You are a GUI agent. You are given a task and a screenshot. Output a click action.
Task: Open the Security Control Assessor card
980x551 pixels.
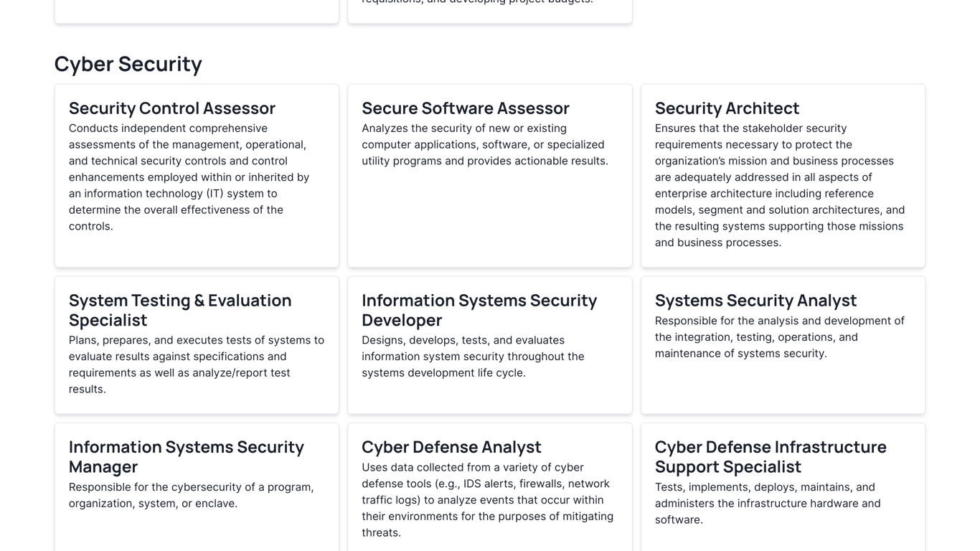click(x=197, y=176)
